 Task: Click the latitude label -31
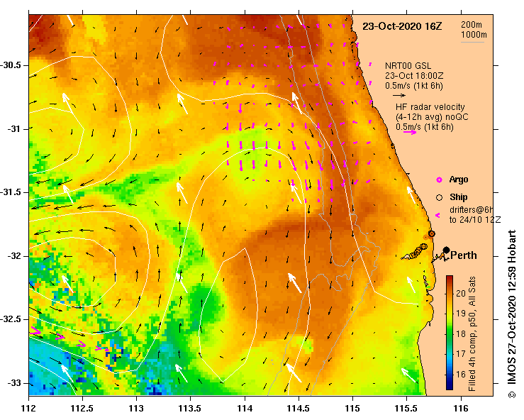click(x=15, y=128)
